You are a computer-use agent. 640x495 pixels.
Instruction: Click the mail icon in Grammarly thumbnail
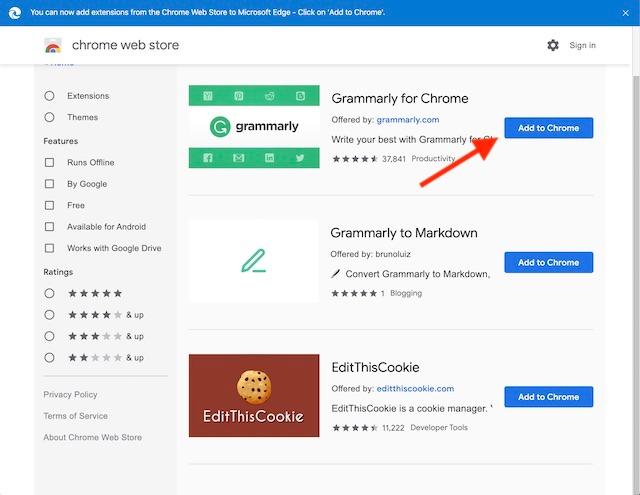(x=238, y=158)
